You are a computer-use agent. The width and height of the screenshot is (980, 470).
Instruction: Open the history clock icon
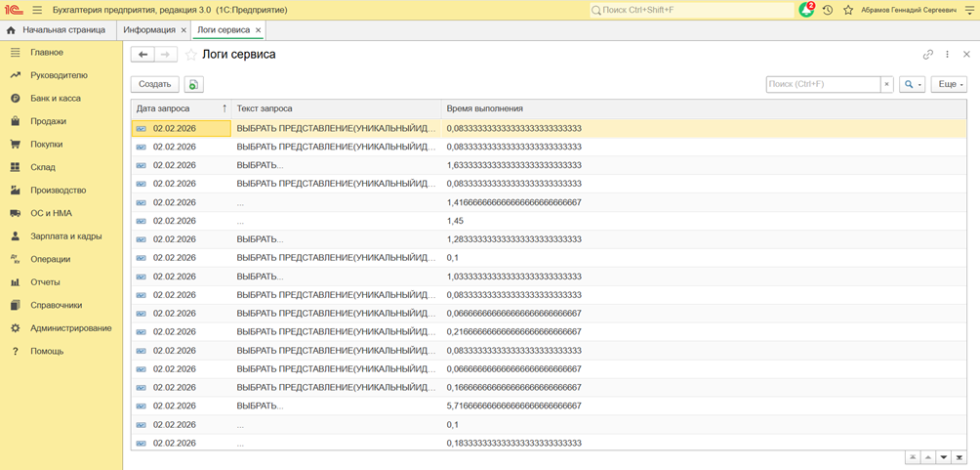click(828, 10)
